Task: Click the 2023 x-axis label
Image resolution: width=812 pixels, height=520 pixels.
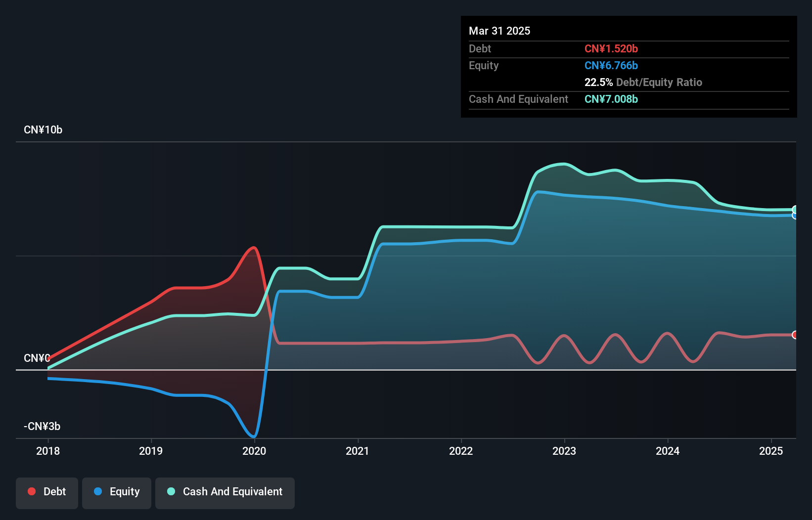Action: (x=564, y=451)
